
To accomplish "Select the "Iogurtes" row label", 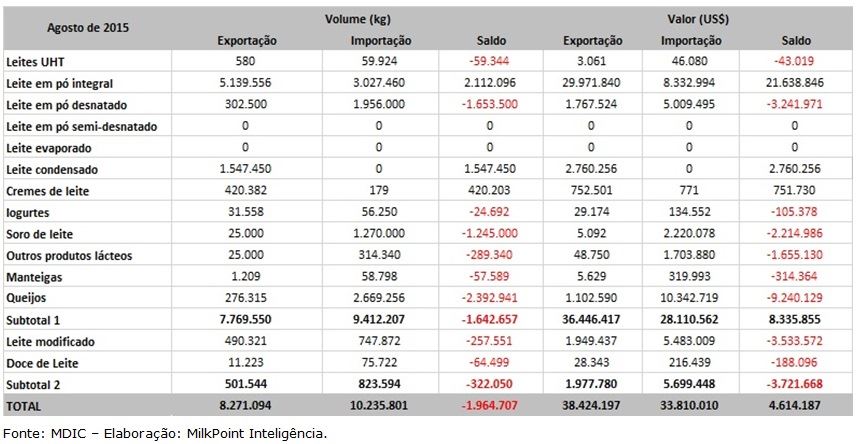I will coord(28,213).
